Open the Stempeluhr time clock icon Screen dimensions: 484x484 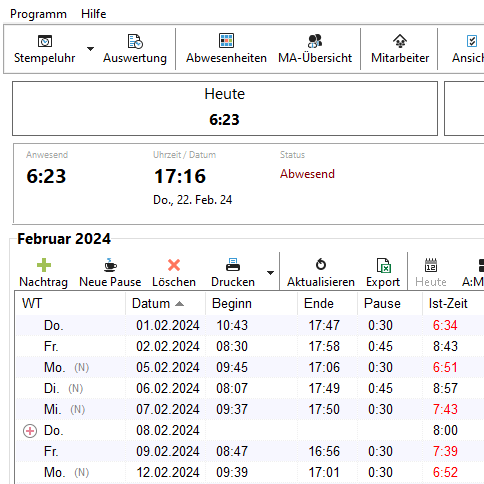coord(45,41)
